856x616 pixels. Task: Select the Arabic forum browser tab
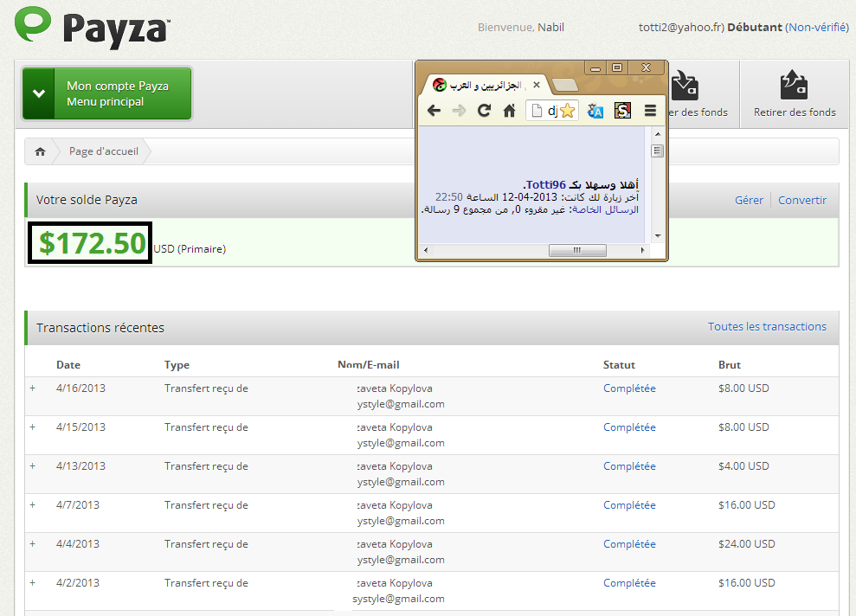486,85
